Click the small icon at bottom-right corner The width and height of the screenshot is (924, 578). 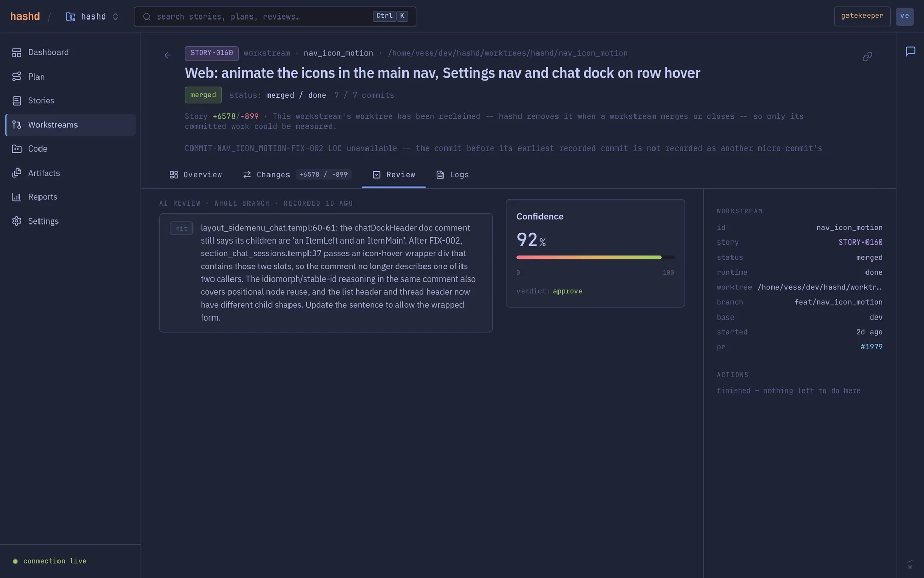(910, 564)
